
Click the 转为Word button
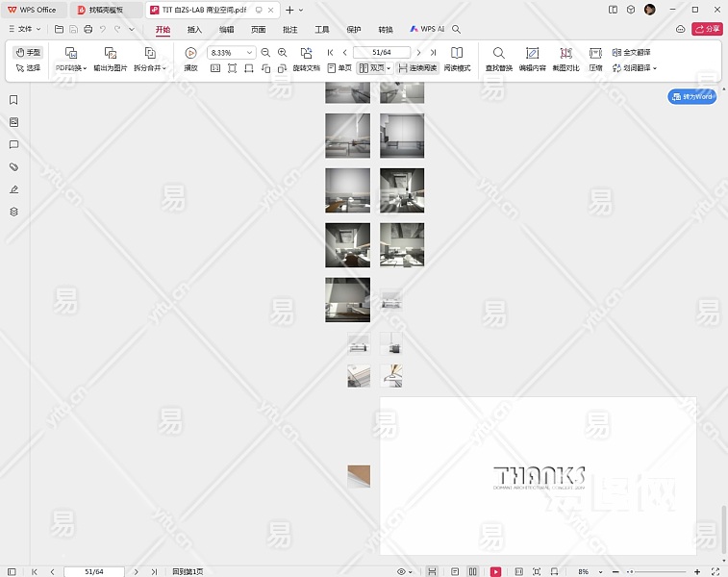(692, 97)
